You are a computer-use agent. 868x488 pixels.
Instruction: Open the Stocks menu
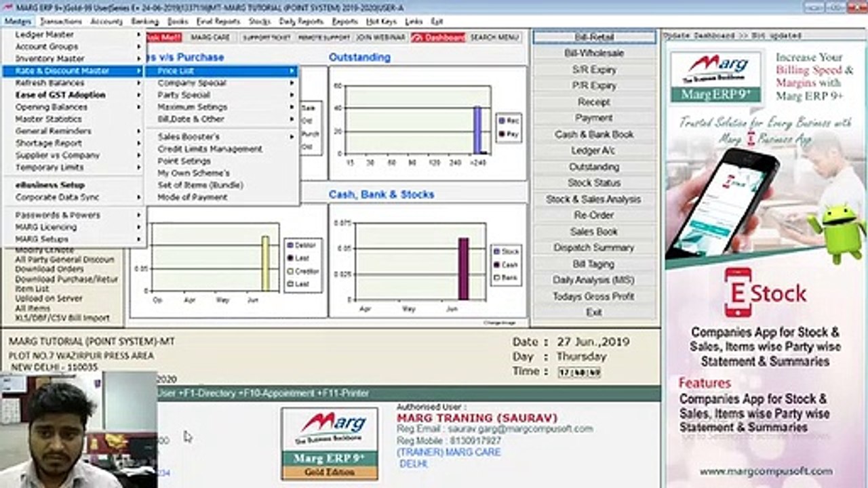point(259,22)
